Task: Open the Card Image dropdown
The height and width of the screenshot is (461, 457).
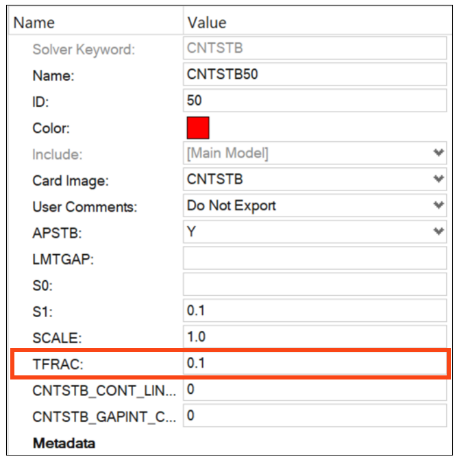Action: point(315,179)
